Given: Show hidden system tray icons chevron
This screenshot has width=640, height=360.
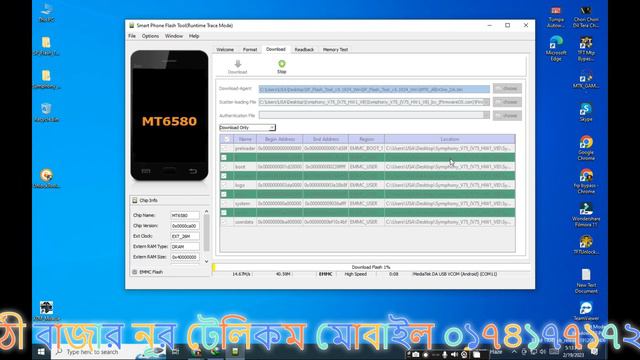Looking at the screenshot, I should [514, 351].
